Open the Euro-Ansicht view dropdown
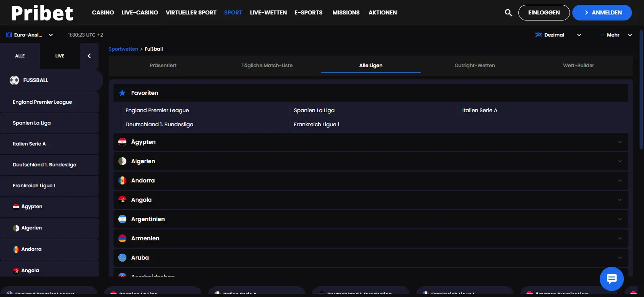Image resolution: width=644 pixels, height=297 pixels. tap(30, 35)
